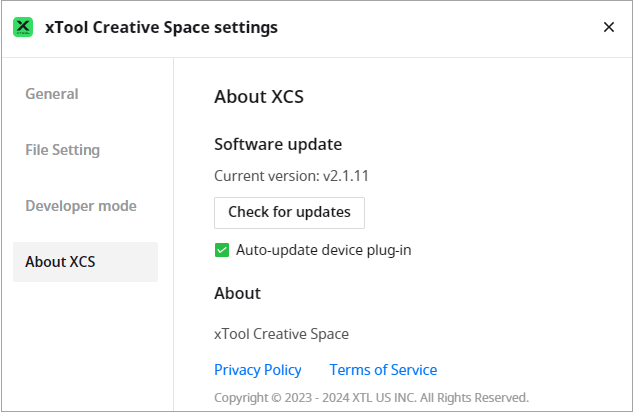Click the xTool Creative Space product name

tap(281, 334)
